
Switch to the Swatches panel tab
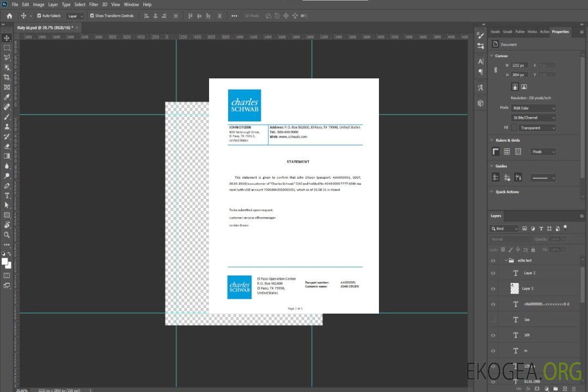(495, 32)
